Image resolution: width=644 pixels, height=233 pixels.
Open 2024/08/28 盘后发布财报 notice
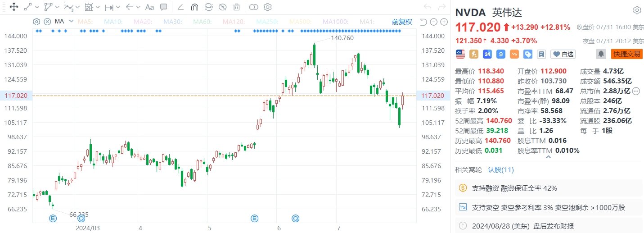coord(549,226)
